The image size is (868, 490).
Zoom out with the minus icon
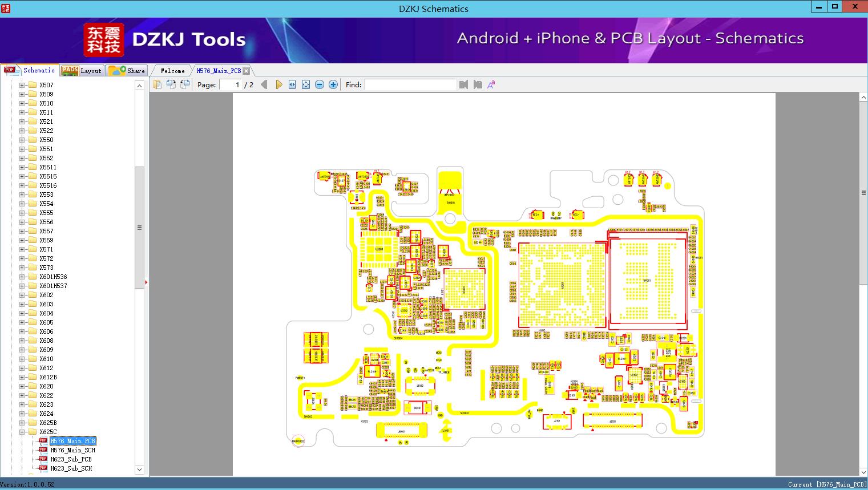pyautogui.click(x=320, y=84)
